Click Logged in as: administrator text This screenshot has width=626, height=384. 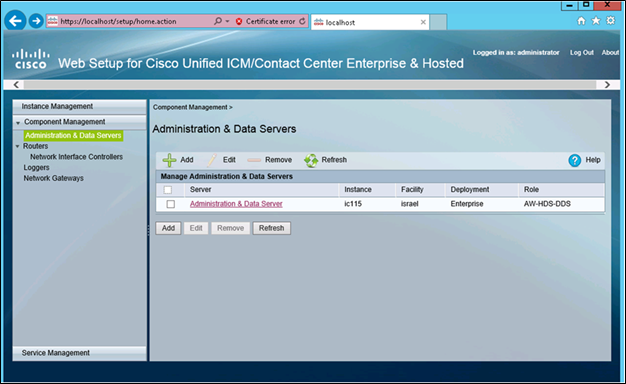pyautogui.click(x=516, y=52)
